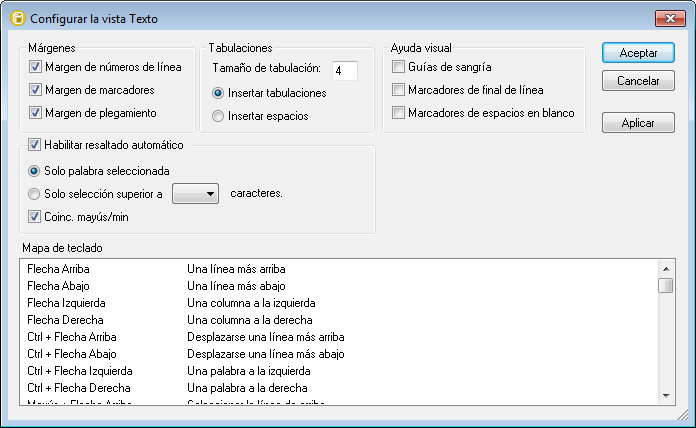Click the application icon in title bar

18,19
